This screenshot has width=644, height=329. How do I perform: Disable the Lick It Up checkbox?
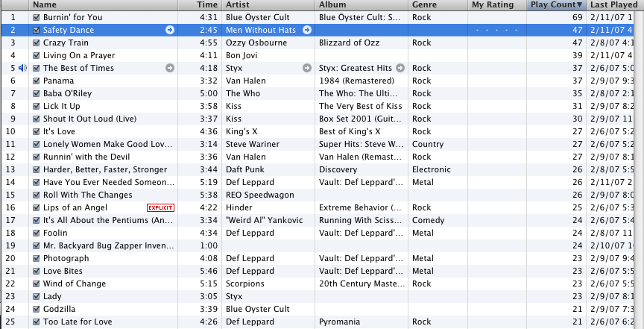click(x=36, y=107)
